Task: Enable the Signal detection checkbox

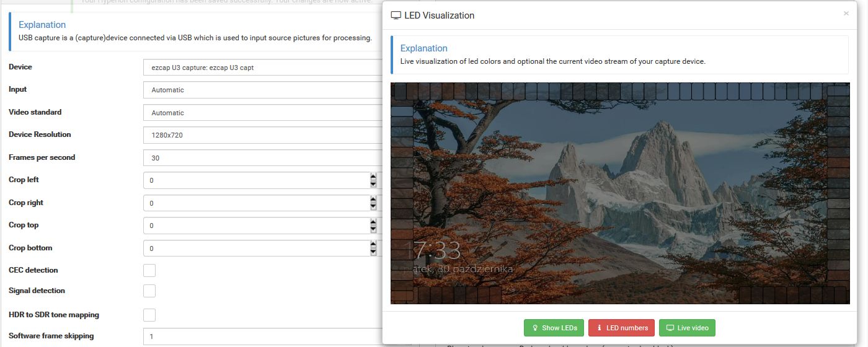Action: 149,291
